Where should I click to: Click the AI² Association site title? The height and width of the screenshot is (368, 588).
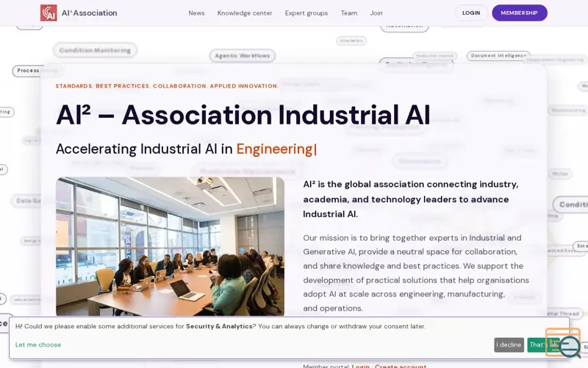pos(89,13)
